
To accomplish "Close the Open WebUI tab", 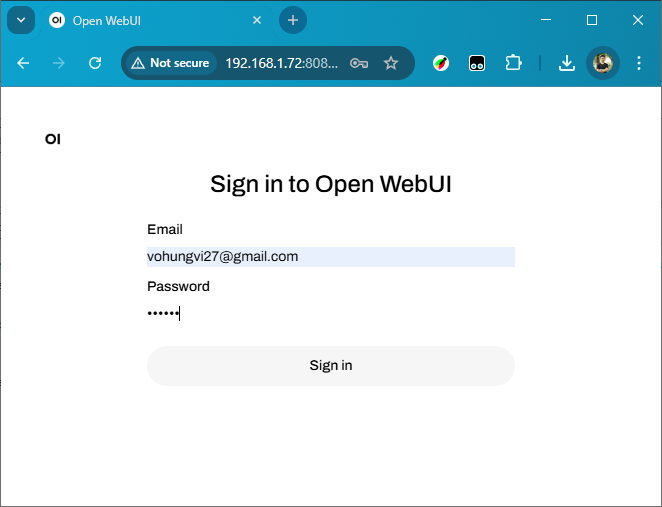I will 257,20.
